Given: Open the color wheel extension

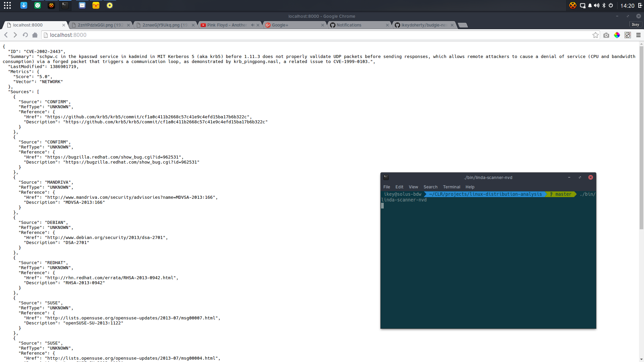Looking at the screenshot, I should (x=617, y=35).
